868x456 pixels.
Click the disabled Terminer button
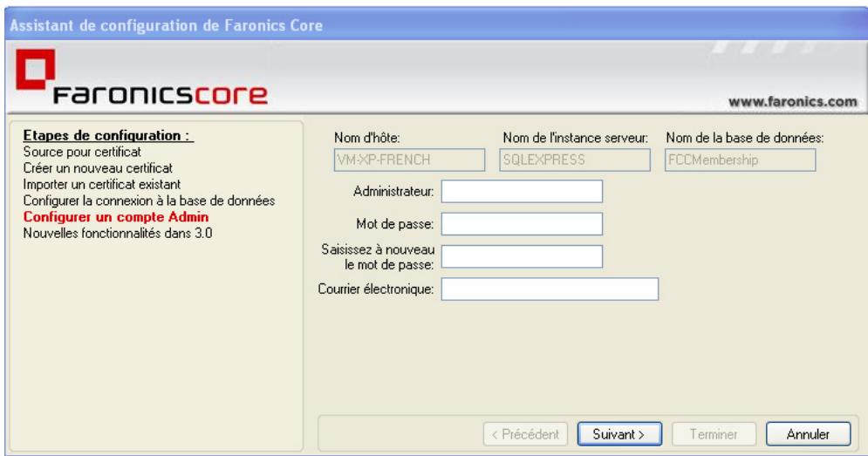click(x=714, y=434)
